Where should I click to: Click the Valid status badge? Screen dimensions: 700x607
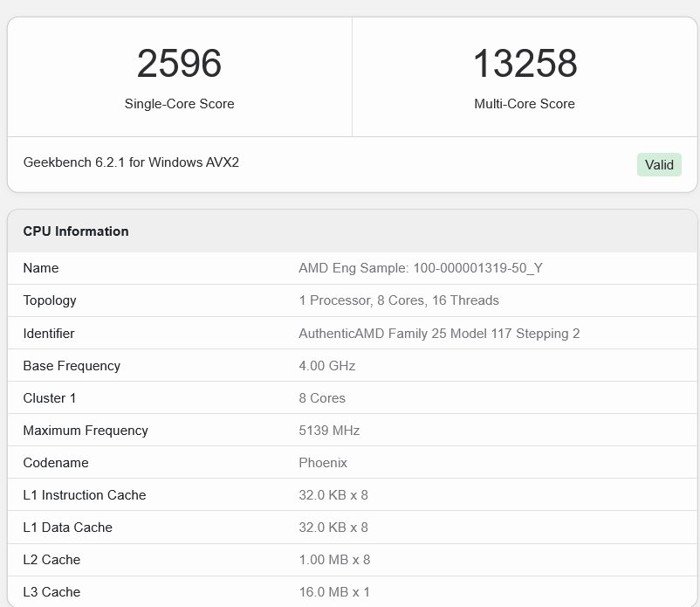point(659,164)
